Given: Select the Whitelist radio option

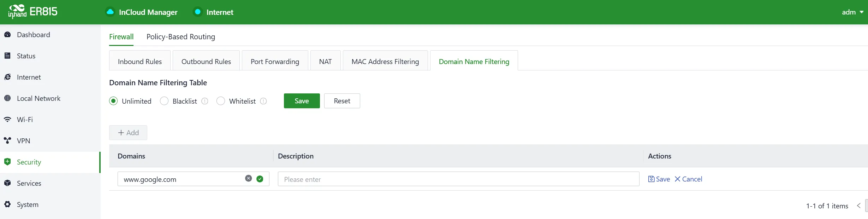Looking at the screenshot, I should pos(221,101).
